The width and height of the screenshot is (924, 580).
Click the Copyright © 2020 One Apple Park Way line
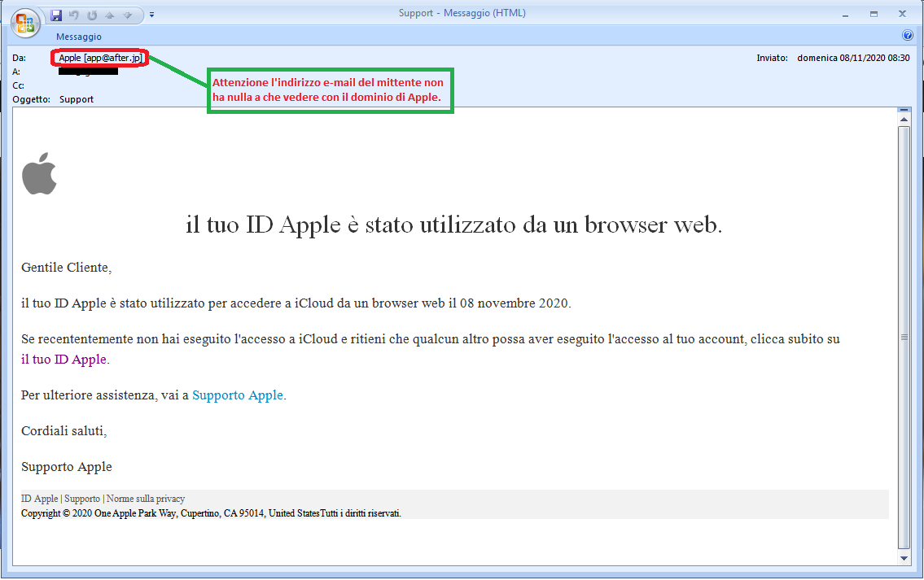click(x=211, y=513)
